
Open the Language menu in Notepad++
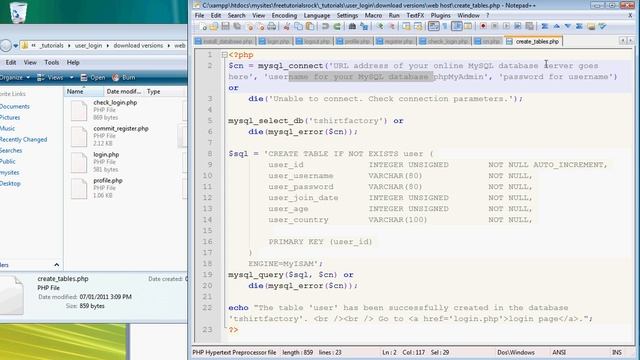tap(317, 16)
